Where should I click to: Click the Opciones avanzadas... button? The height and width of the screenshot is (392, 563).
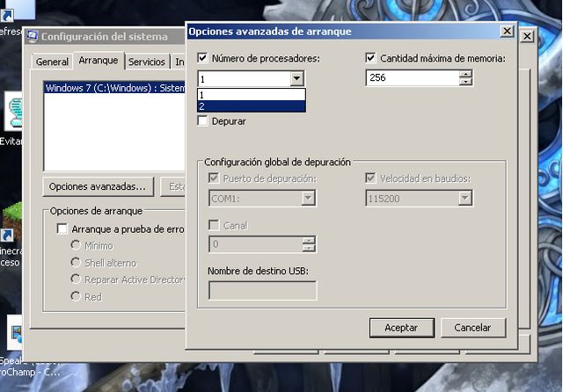[x=99, y=186]
